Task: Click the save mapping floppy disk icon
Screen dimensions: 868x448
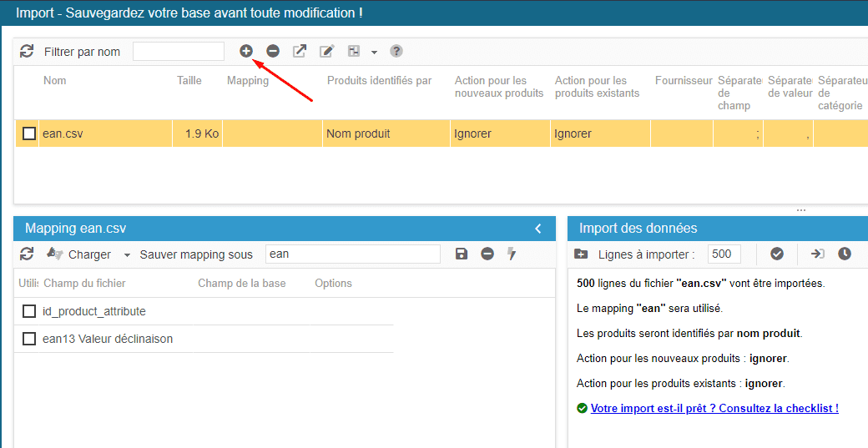Action: tap(462, 254)
